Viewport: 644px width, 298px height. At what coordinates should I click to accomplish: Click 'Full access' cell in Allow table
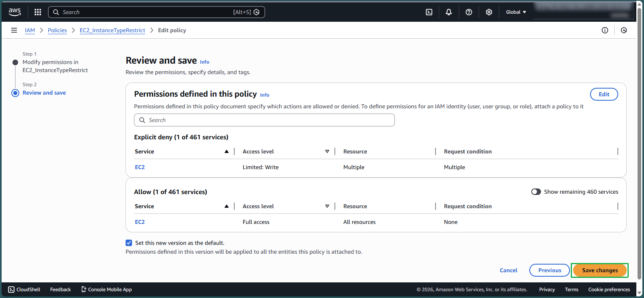(x=256, y=222)
